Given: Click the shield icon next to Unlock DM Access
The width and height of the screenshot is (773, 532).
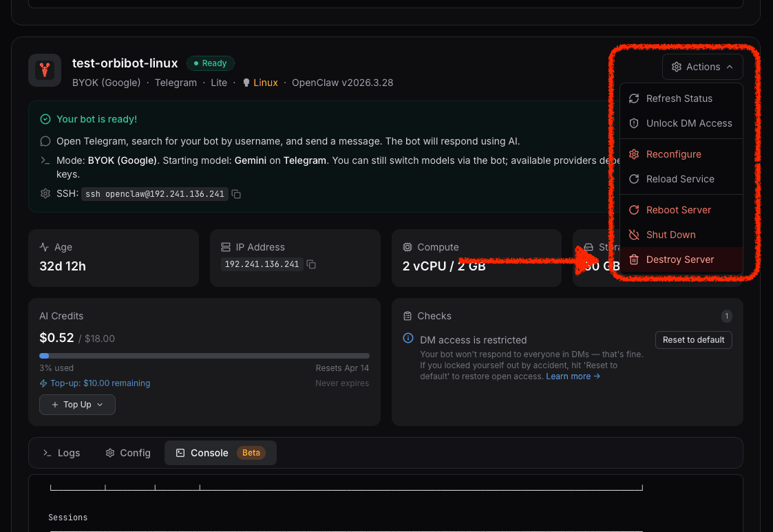Looking at the screenshot, I should (x=633, y=123).
